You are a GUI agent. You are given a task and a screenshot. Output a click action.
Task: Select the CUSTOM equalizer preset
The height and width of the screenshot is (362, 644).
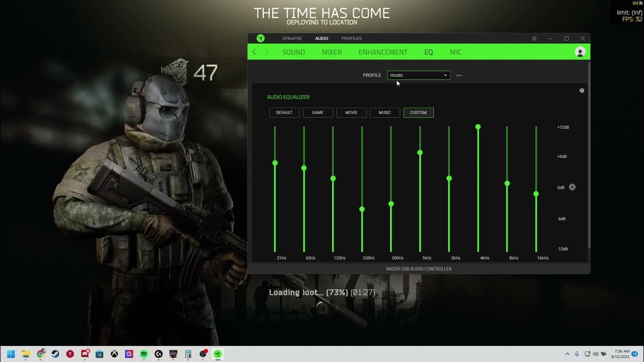(x=418, y=113)
